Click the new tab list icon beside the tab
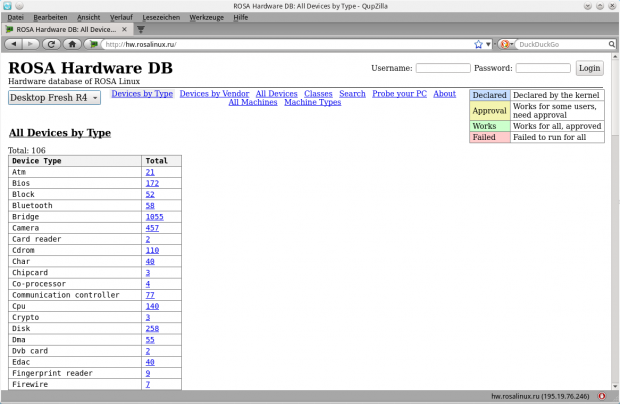This screenshot has height=404, width=620. 140,30
